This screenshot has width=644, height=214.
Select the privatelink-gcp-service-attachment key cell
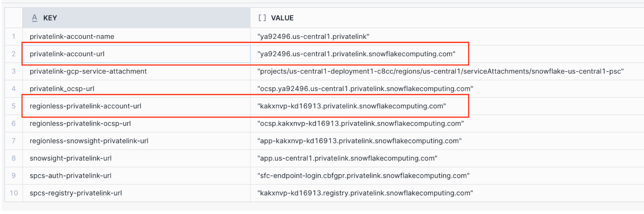(x=88, y=71)
